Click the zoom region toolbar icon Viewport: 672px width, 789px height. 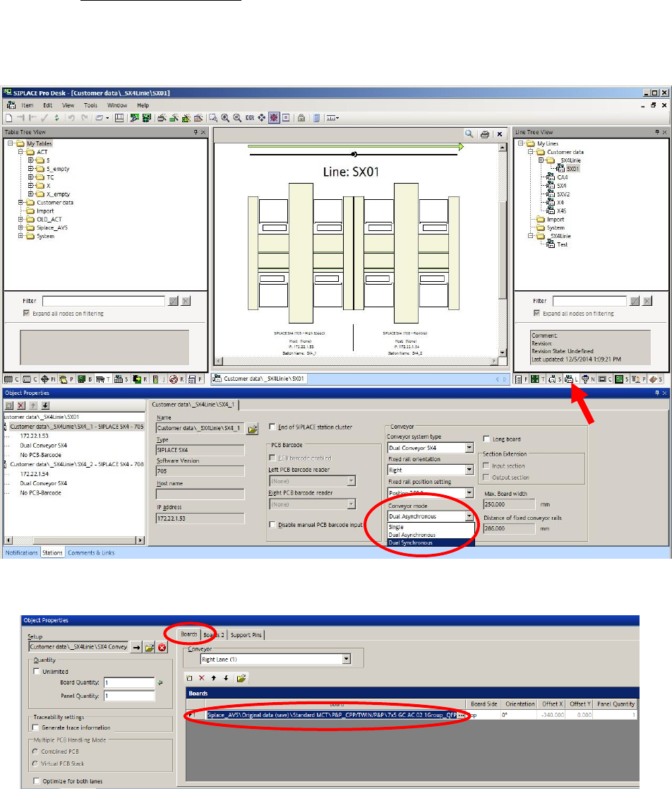[x=213, y=118]
